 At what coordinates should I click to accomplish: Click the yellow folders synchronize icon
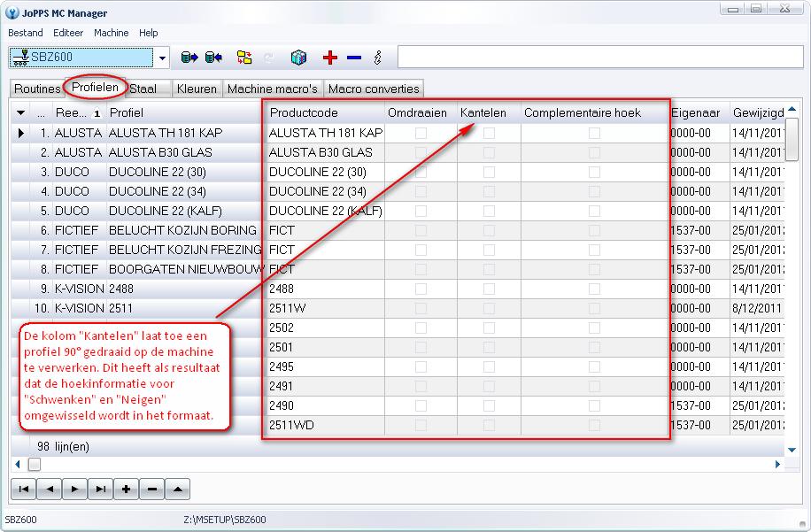[x=244, y=58]
